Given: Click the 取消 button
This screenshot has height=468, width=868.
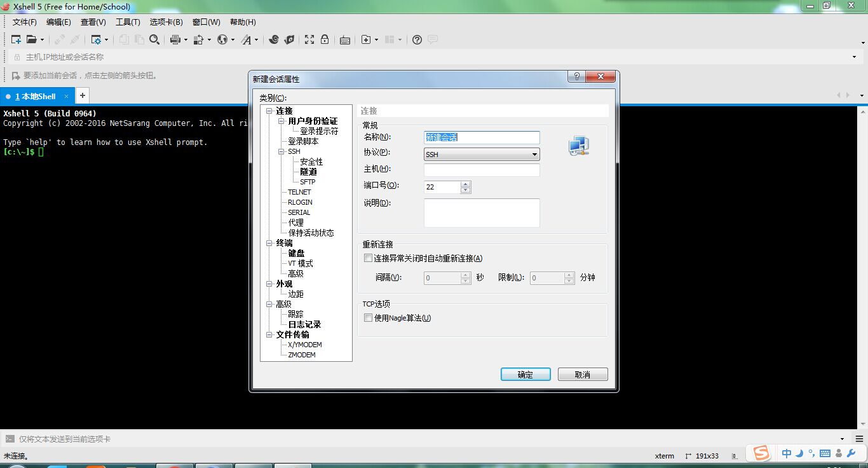Looking at the screenshot, I should pyautogui.click(x=583, y=375).
